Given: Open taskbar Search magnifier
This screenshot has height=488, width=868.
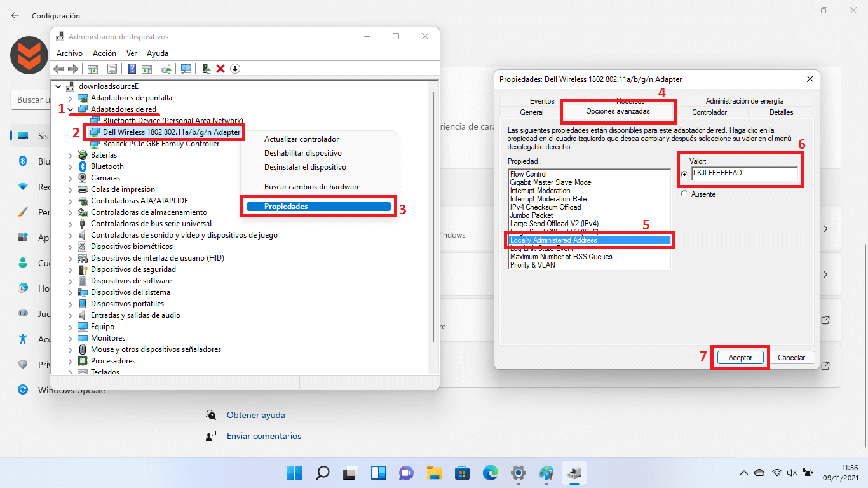Looking at the screenshot, I should [323, 473].
